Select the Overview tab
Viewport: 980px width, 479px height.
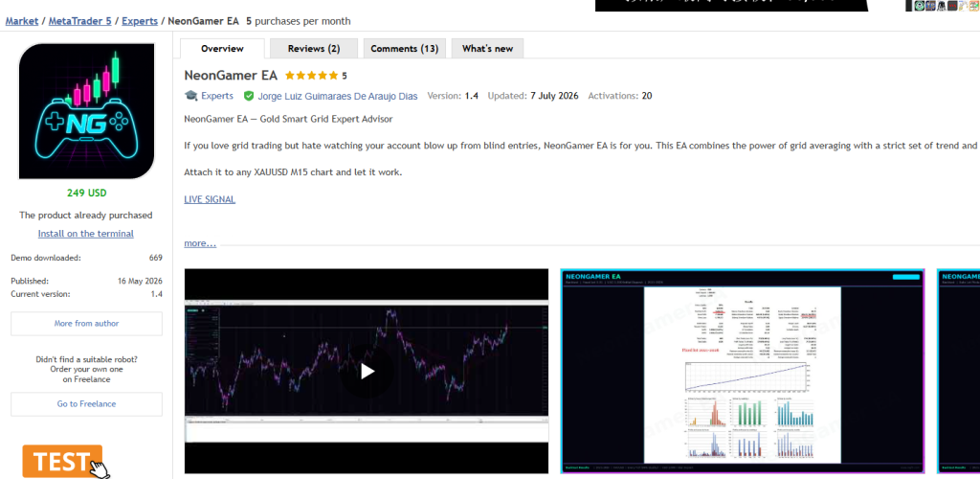pyautogui.click(x=222, y=49)
